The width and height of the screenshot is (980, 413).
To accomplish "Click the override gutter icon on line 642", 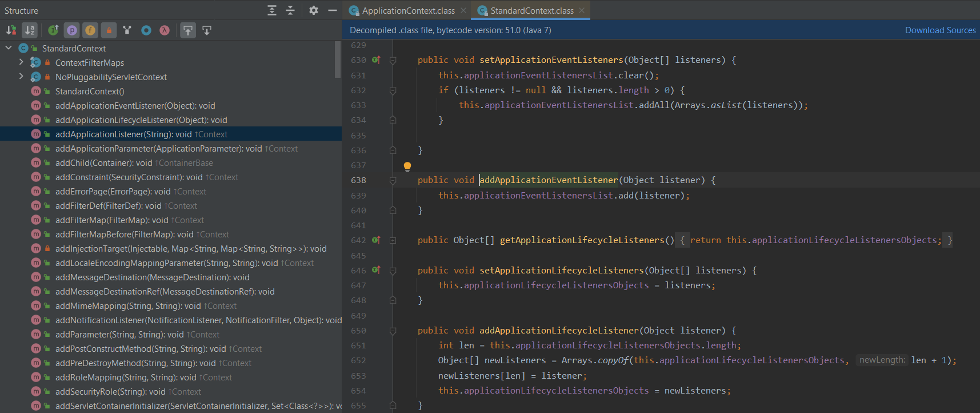I will click(x=376, y=240).
